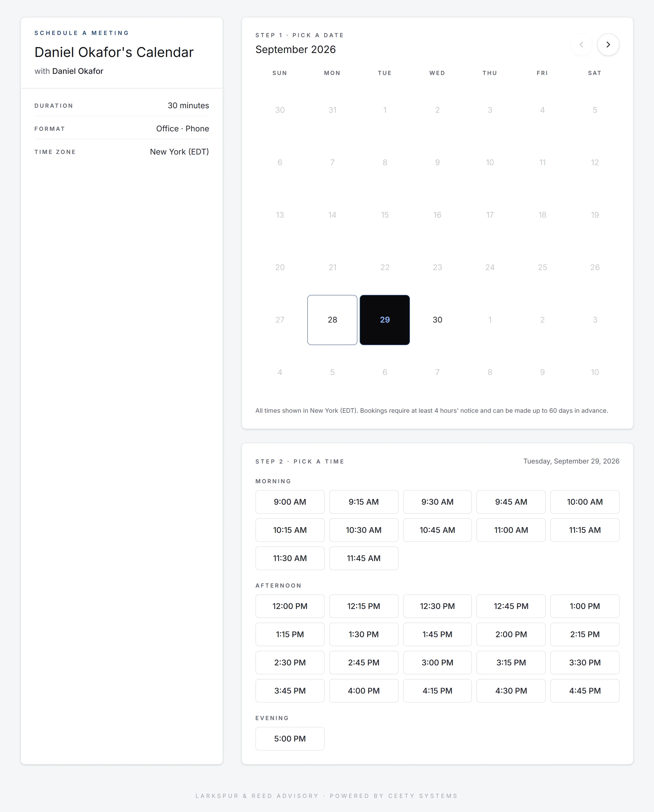Image resolution: width=654 pixels, height=812 pixels.
Task: Pick the 5:00 PM evening slot
Action: coord(290,739)
